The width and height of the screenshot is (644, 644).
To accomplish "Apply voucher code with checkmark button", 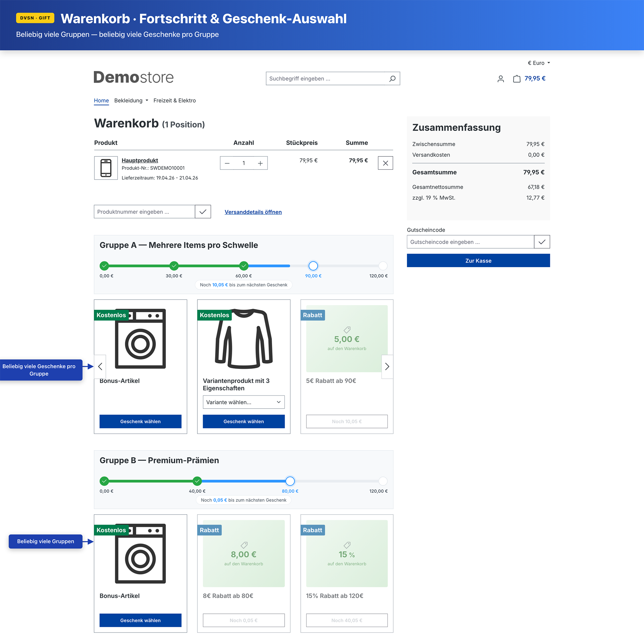I will (542, 242).
